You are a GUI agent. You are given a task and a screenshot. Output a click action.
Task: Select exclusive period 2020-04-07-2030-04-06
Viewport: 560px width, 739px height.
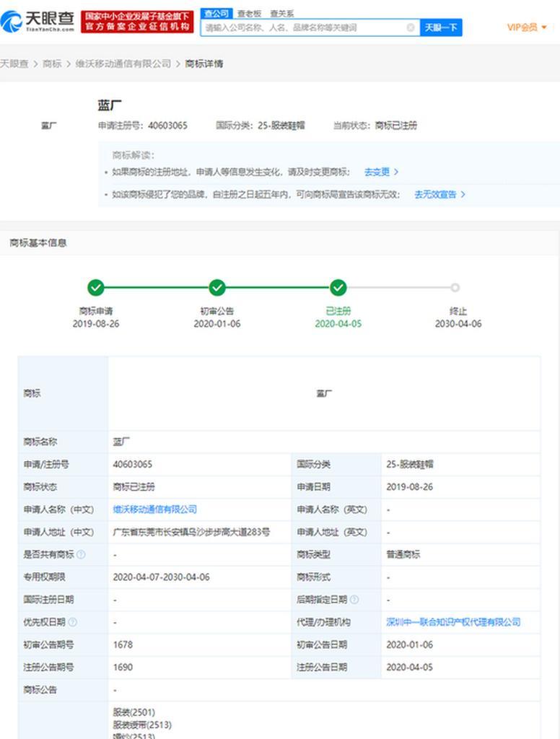[161, 577]
